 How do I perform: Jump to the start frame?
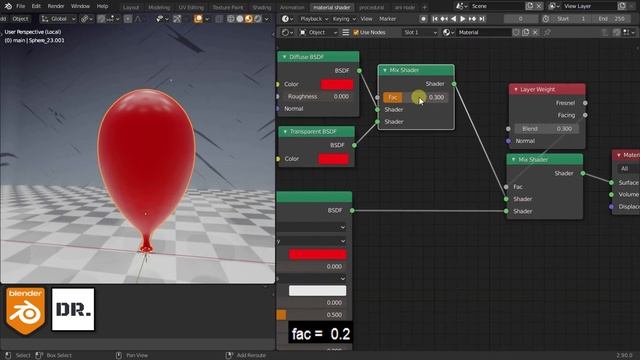pos(435,19)
